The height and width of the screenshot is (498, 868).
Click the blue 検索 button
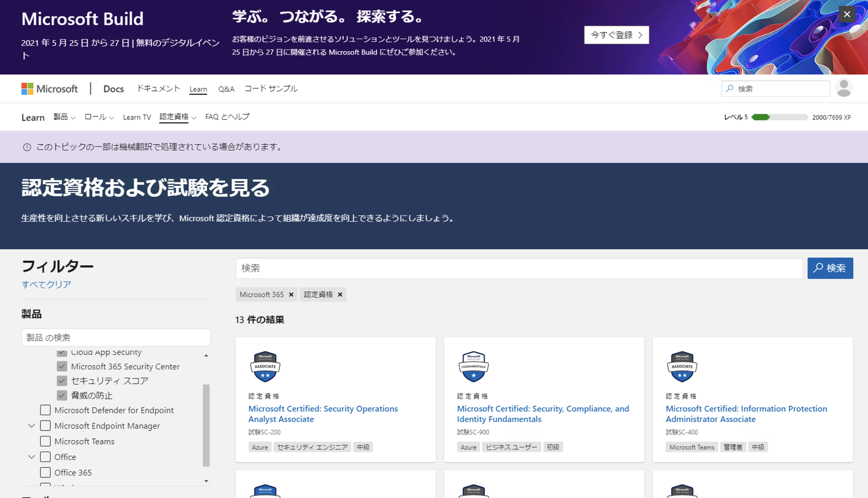(x=830, y=268)
